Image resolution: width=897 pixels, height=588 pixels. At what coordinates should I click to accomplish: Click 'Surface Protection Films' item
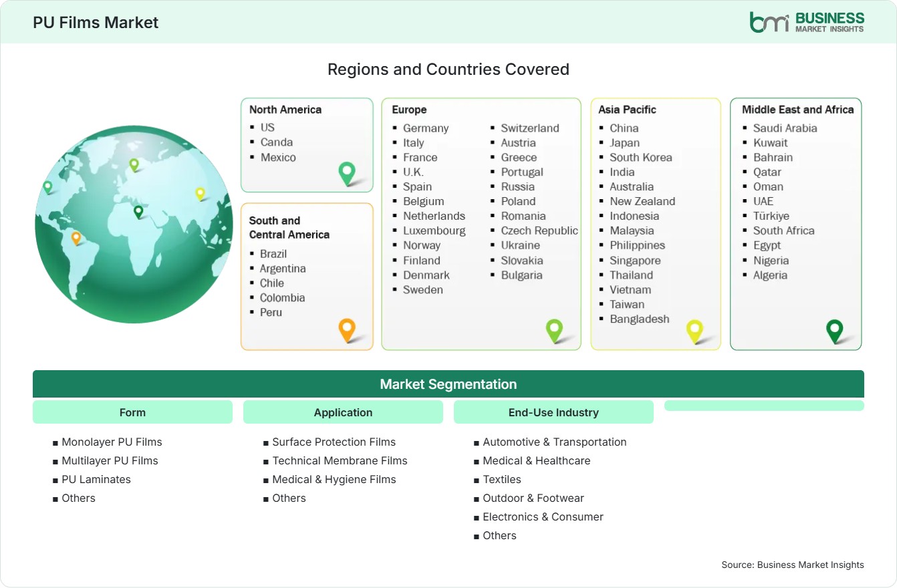[334, 442]
